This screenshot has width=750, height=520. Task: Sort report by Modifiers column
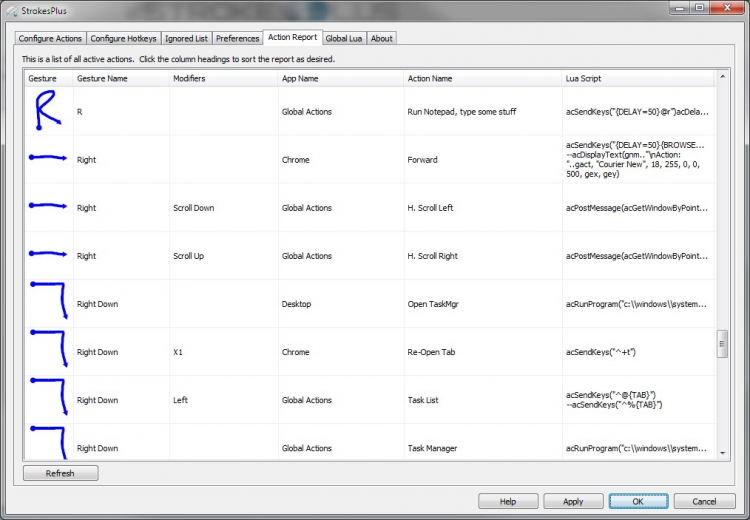223,78
